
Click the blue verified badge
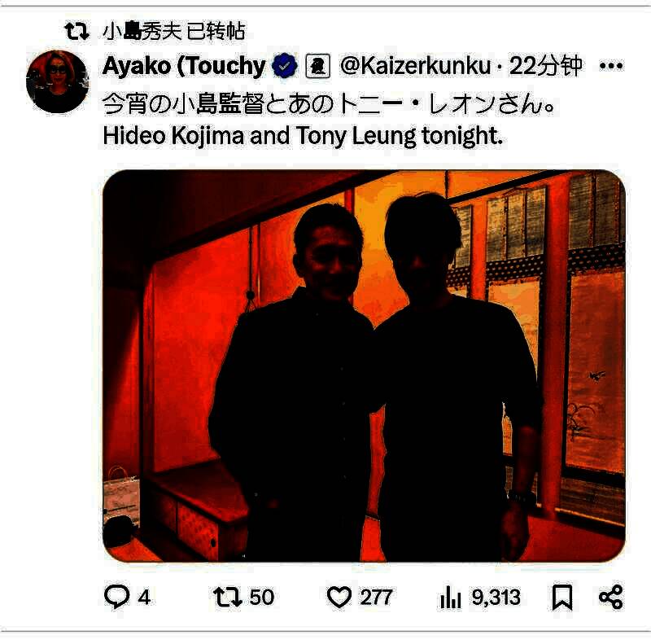(284, 66)
